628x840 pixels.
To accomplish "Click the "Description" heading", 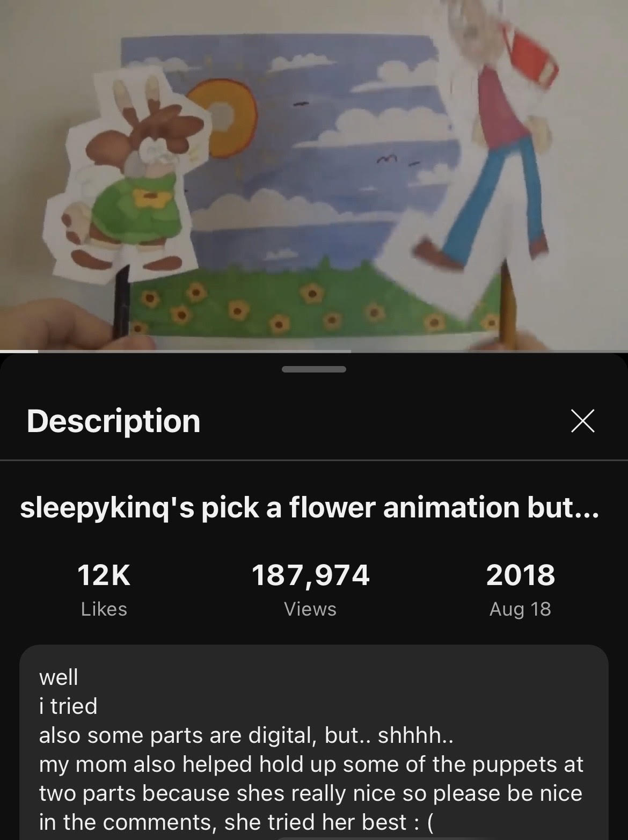I will (x=113, y=420).
